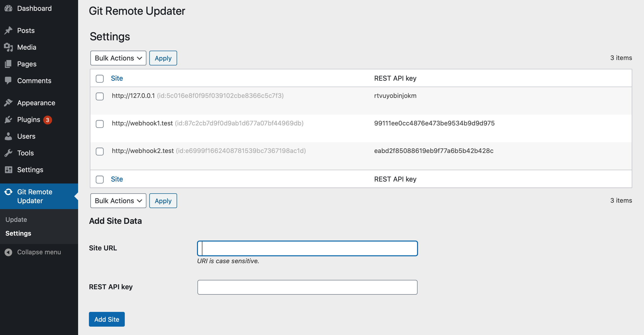Check the http://webhook1.test site row
The height and width of the screenshot is (335, 644).
(x=100, y=124)
